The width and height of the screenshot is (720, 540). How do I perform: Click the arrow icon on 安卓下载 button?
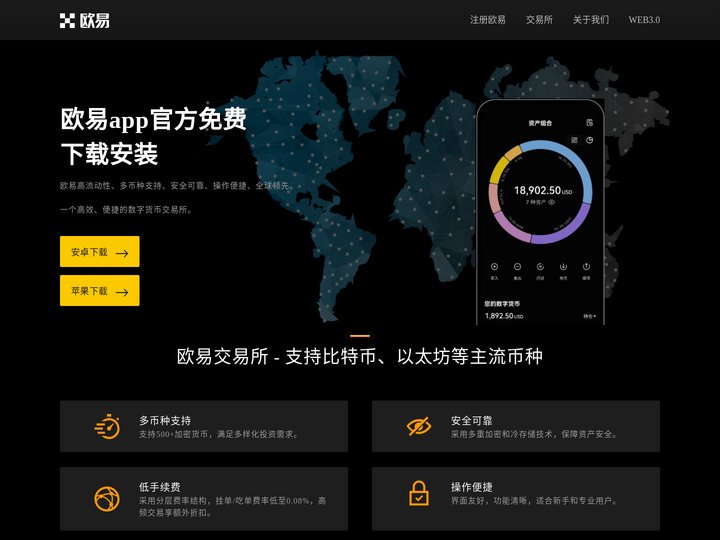122,253
